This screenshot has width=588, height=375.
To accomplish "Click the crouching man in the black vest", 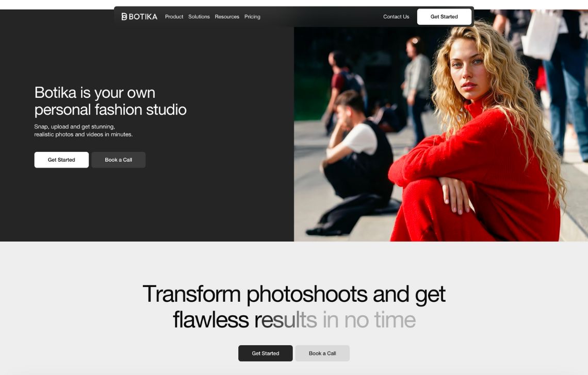I will coord(356,160).
